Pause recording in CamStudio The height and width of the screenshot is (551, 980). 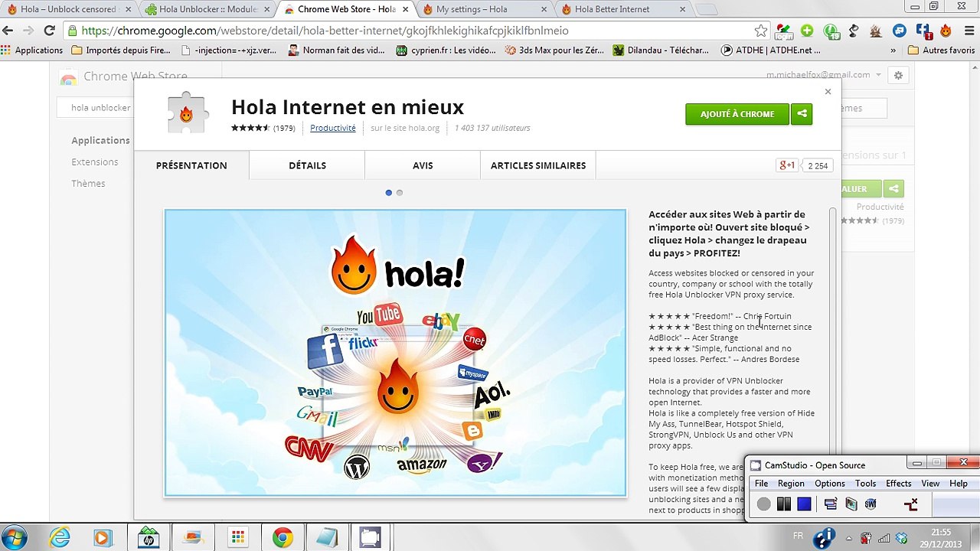(x=783, y=504)
